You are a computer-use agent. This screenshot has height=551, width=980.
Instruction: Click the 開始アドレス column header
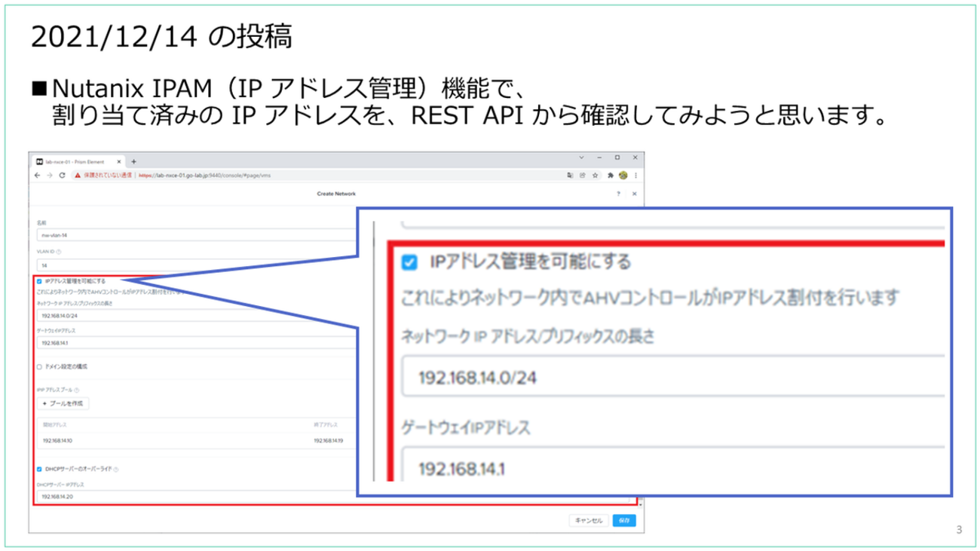click(54, 425)
